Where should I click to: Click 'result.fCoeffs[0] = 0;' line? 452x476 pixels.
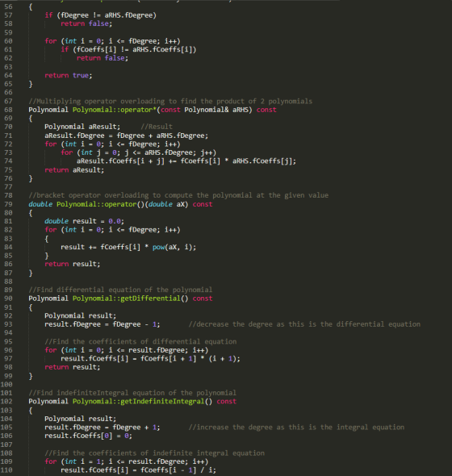(89, 436)
